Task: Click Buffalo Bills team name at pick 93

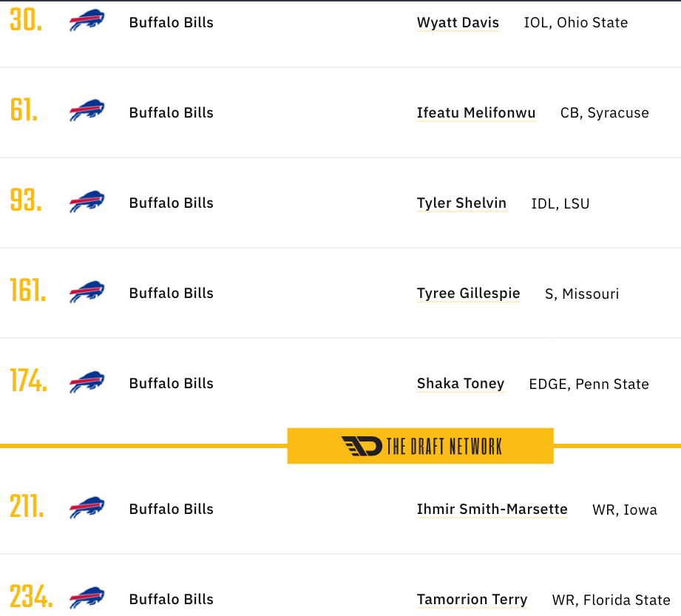Action: pos(171,203)
